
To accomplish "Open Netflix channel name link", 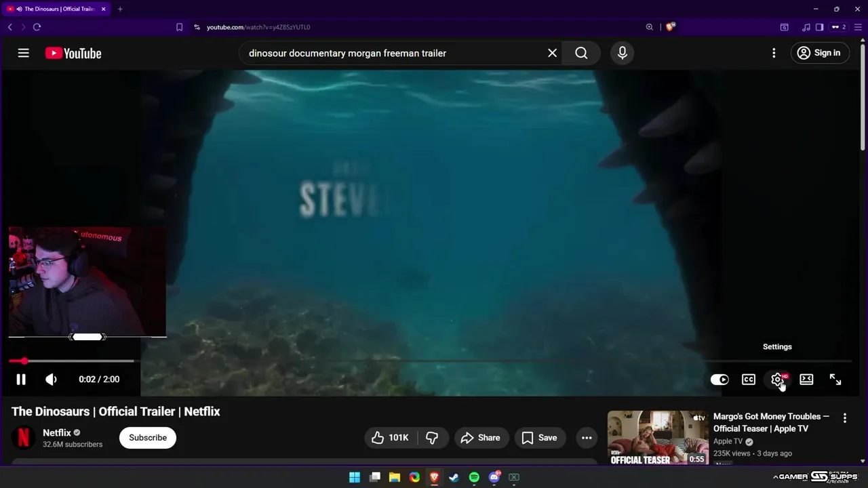I will point(57,432).
